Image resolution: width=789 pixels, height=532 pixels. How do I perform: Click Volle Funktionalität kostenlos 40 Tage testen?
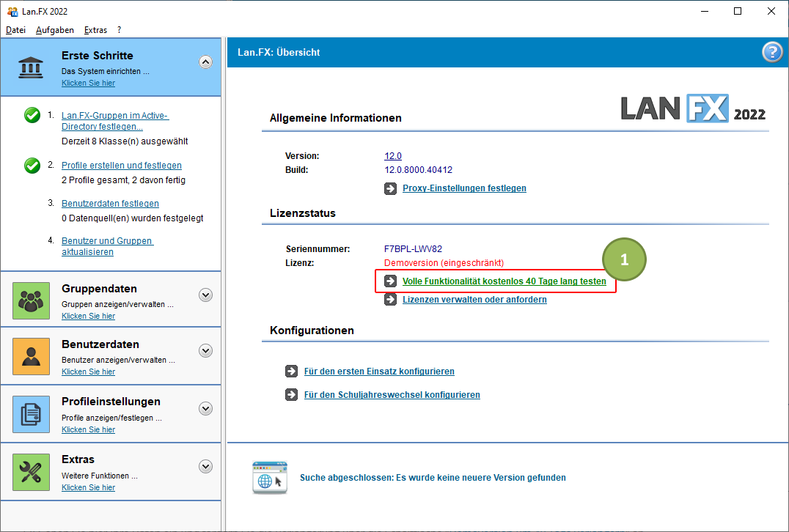(x=504, y=281)
